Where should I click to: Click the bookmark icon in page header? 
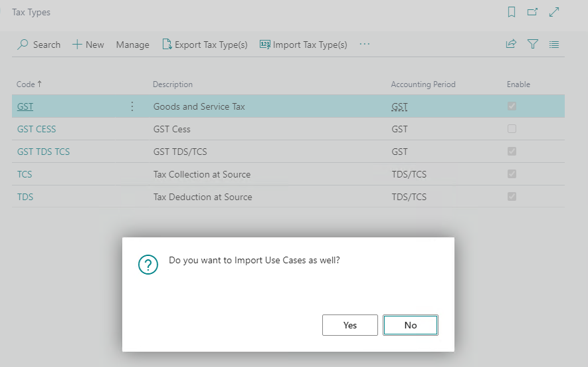click(x=511, y=12)
